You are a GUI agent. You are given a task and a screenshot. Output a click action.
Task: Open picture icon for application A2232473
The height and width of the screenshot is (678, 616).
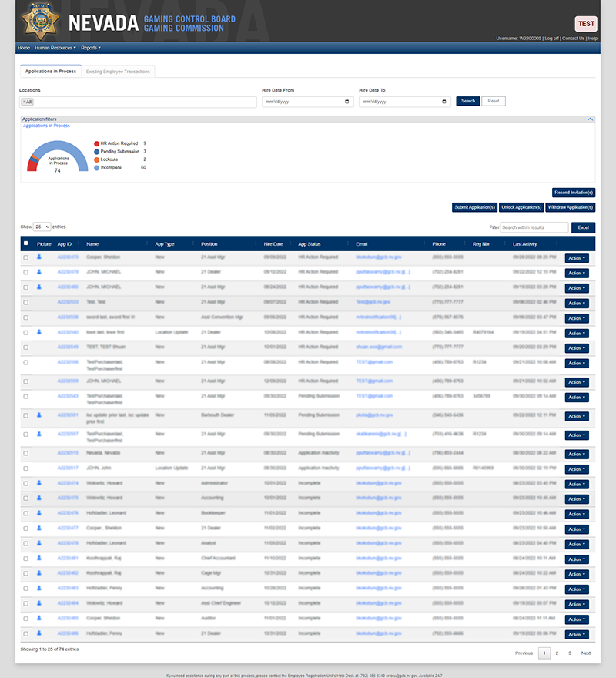click(x=39, y=257)
